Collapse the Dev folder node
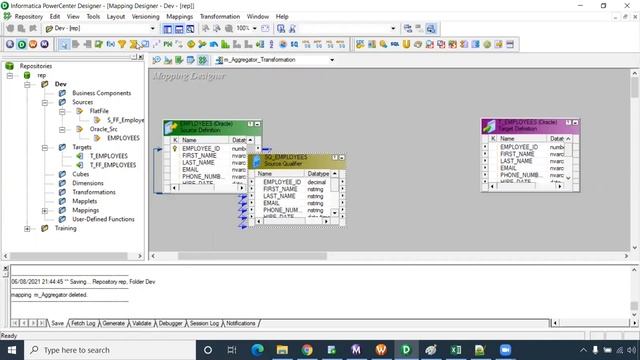640x360 pixels. click(x=27, y=84)
